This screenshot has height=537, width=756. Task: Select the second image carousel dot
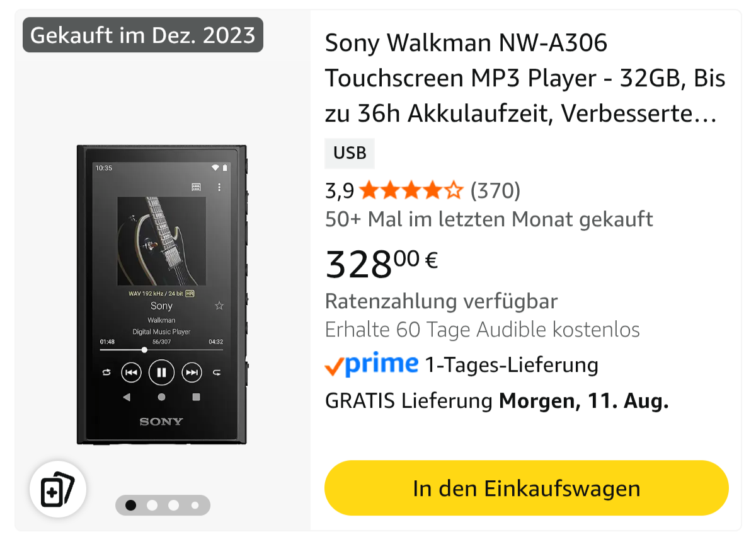[152, 505]
